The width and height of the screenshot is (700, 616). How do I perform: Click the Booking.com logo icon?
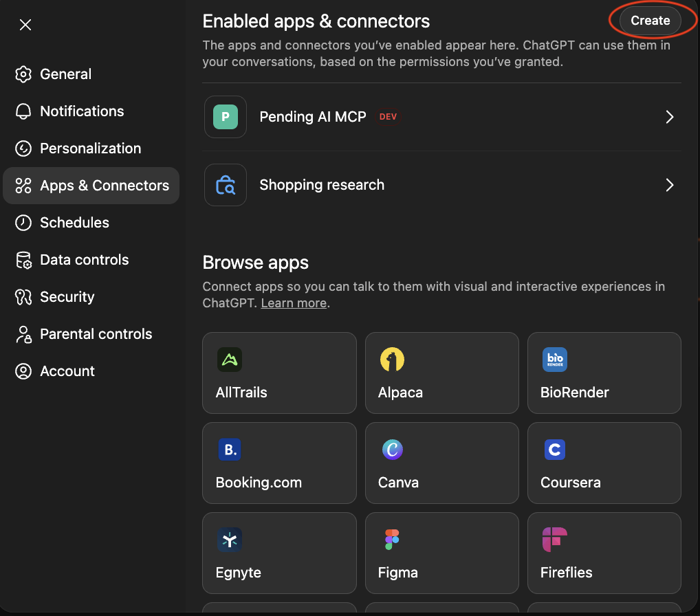point(230,450)
